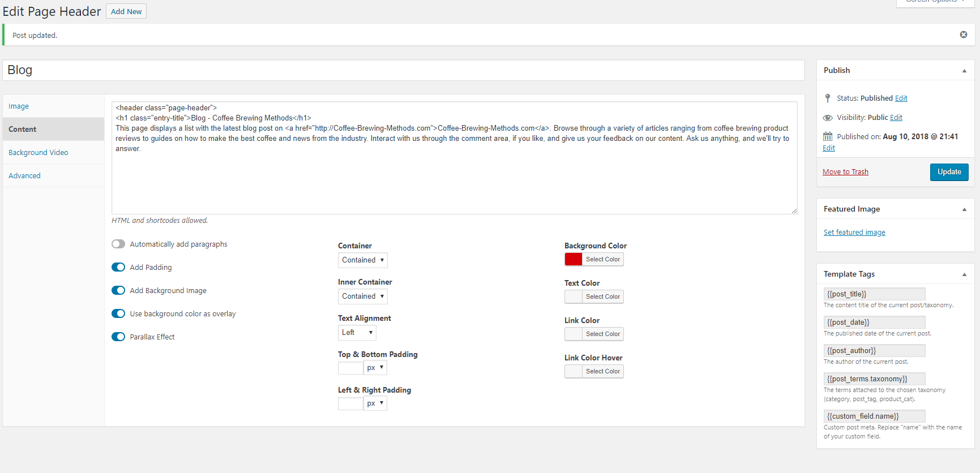Screen dimensions: 980x473
Task: Open the Background Video tab
Action: tap(53, 152)
